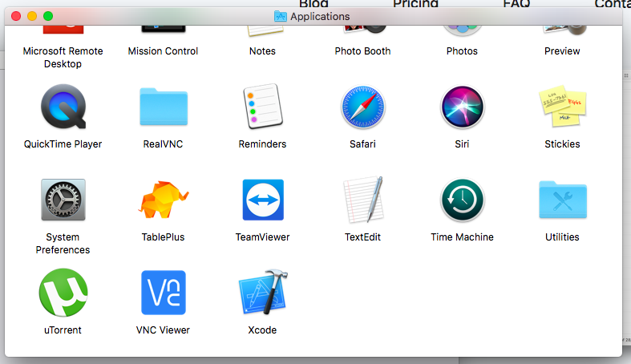Image resolution: width=631 pixels, height=364 pixels.
Task: Click the Microsoft Remote Desktop label
Action: tap(63, 58)
